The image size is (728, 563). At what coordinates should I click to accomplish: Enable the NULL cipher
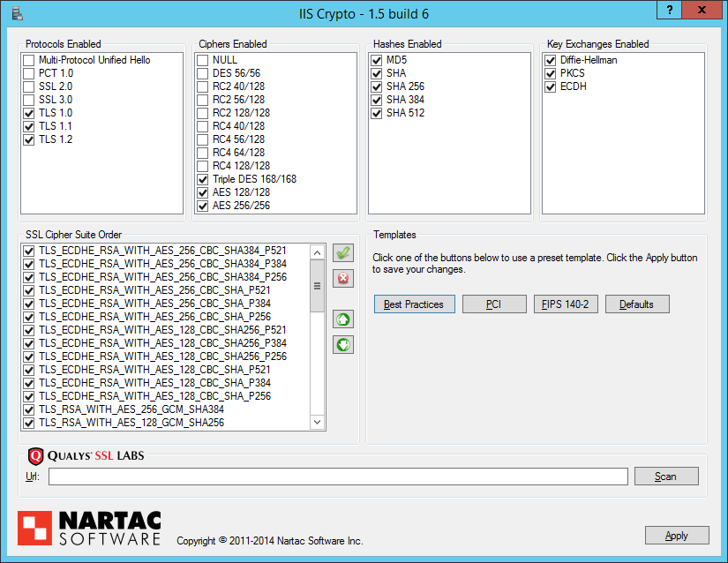click(201, 60)
